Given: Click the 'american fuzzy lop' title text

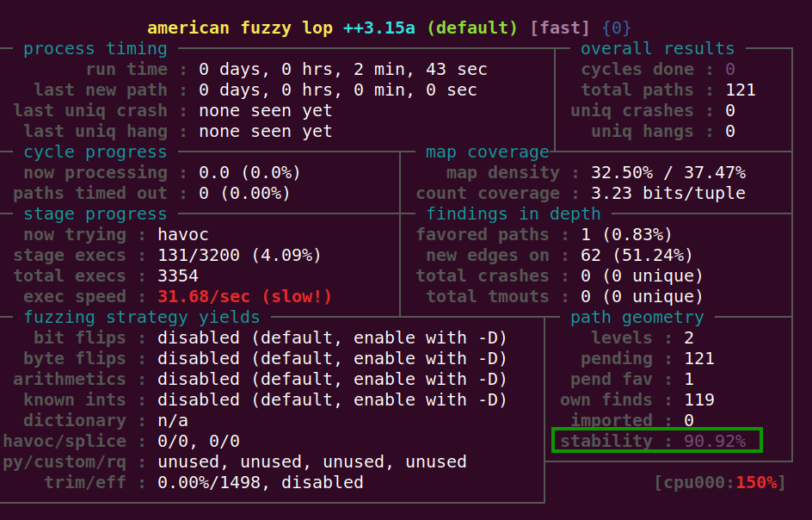Looking at the screenshot, I should coord(240,28).
